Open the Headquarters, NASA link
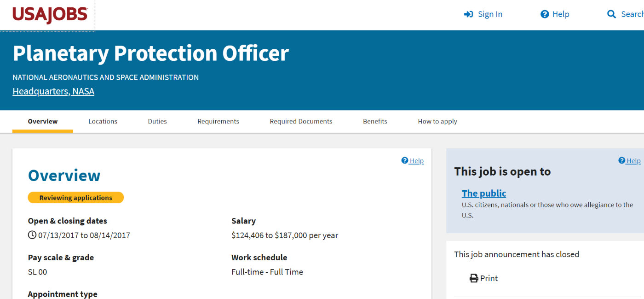 (x=53, y=91)
